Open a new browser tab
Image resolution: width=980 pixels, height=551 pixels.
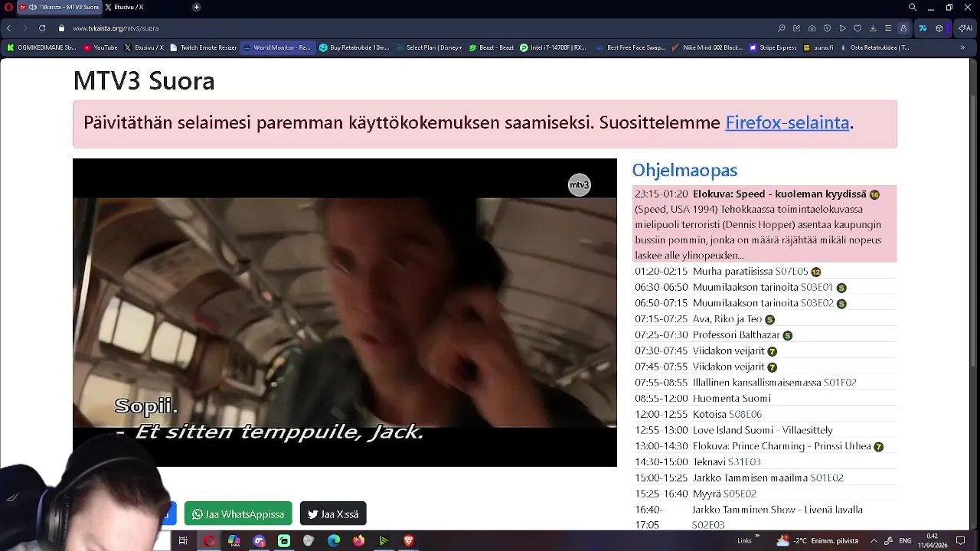(196, 7)
